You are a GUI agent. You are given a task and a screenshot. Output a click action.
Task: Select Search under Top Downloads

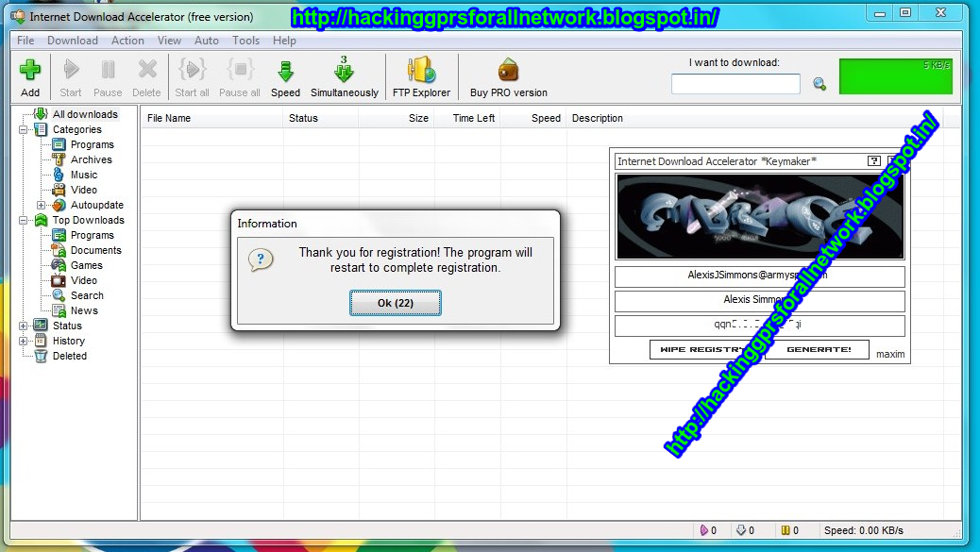87,295
